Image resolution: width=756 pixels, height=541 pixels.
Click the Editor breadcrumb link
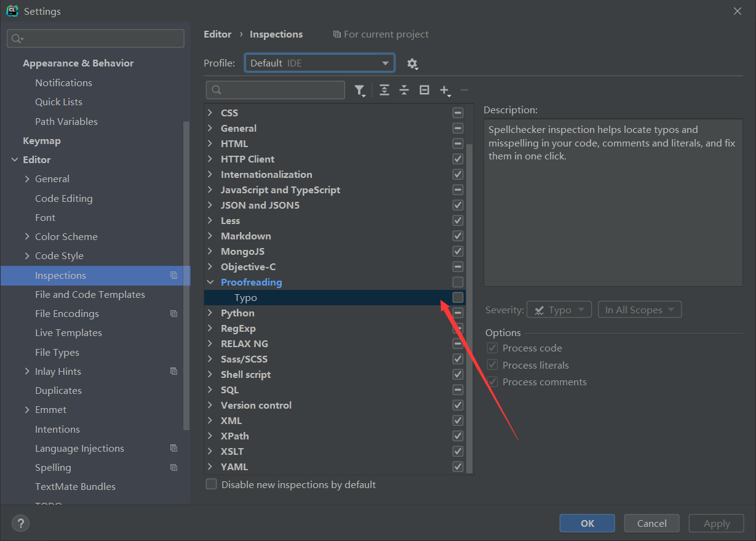pyautogui.click(x=218, y=34)
